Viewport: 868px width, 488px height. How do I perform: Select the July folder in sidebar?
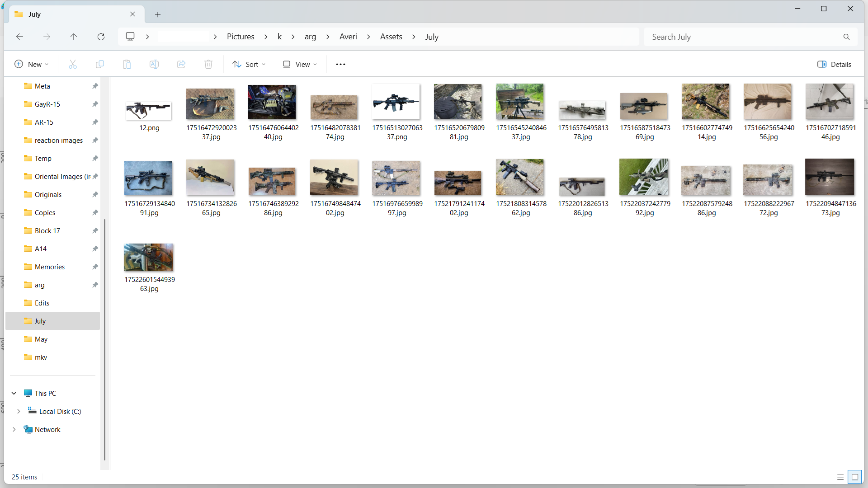[52, 321]
